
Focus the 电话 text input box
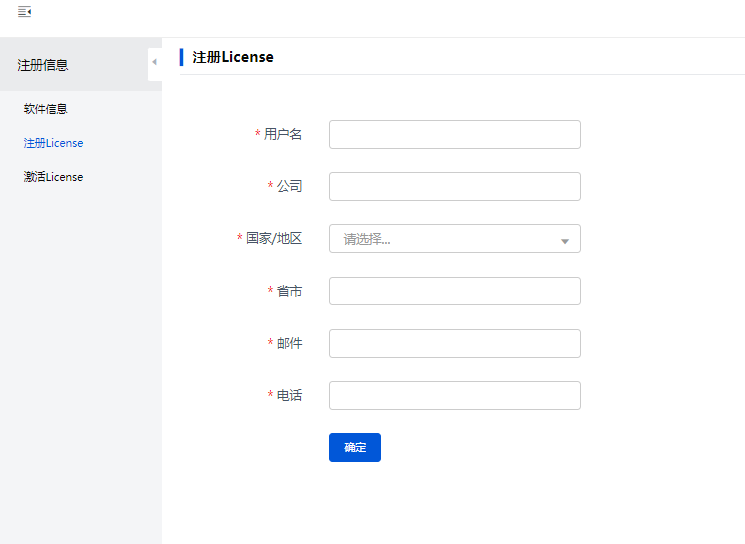(x=454, y=395)
